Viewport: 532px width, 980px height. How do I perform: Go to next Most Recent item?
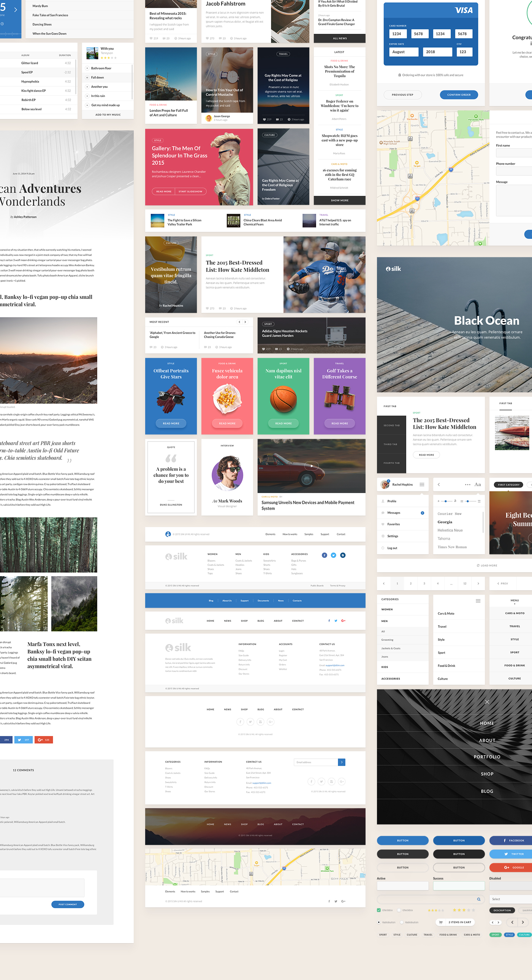[x=245, y=322]
